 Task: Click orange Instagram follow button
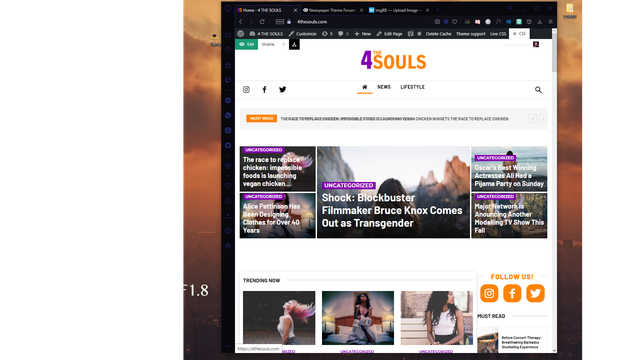pos(489,293)
